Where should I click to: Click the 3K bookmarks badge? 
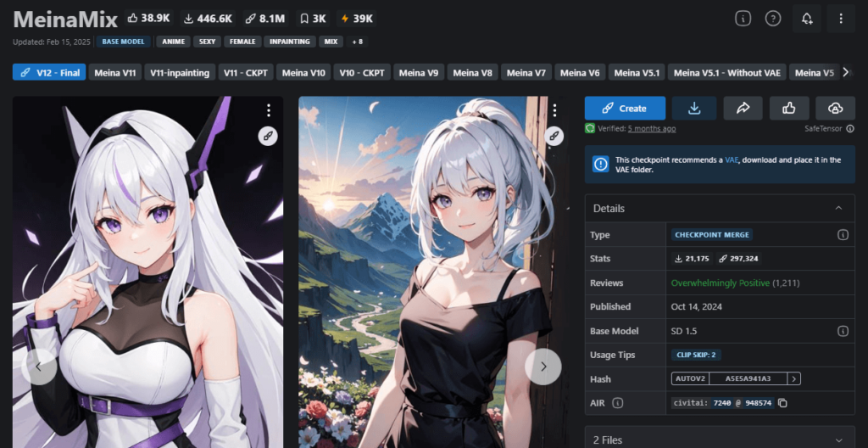[x=313, y=19]
